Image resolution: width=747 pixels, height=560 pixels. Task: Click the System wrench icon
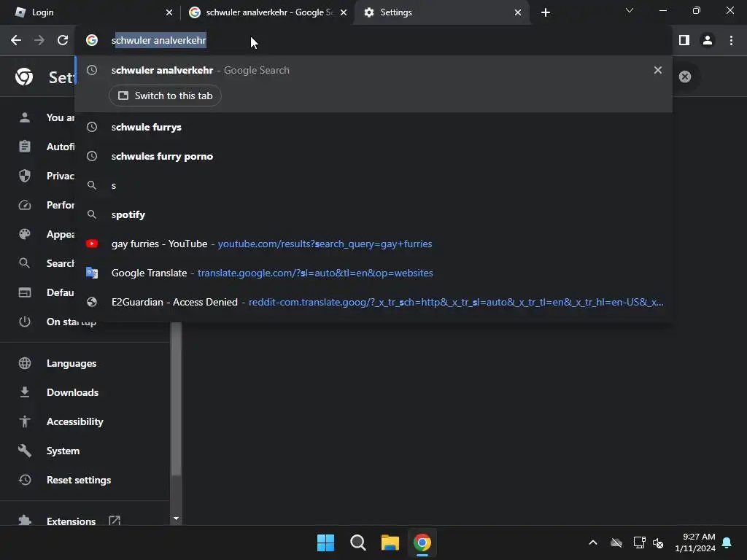point(25,451)
